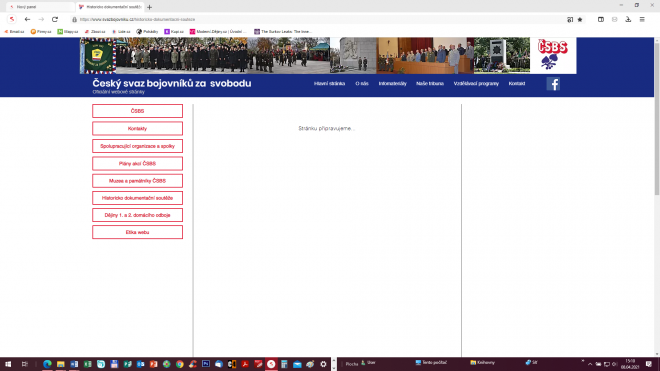Screen dimensions: 660x371
Task: Open Muzea a památníky ČSBS button
Action: click(137, 181)
